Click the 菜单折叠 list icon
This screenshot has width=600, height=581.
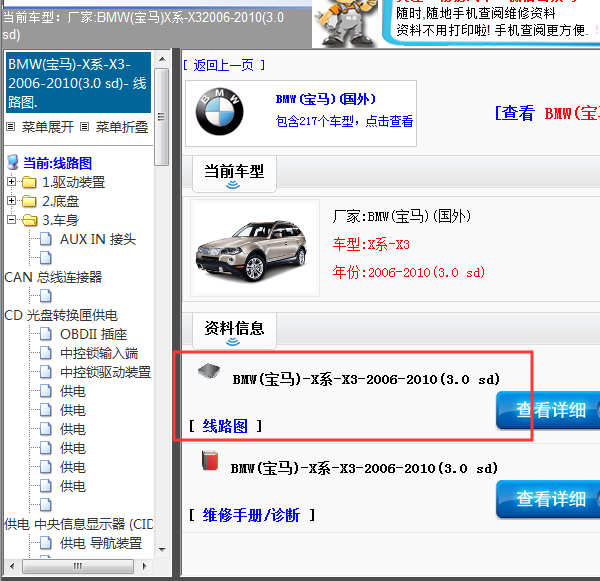tap(85, 127)
